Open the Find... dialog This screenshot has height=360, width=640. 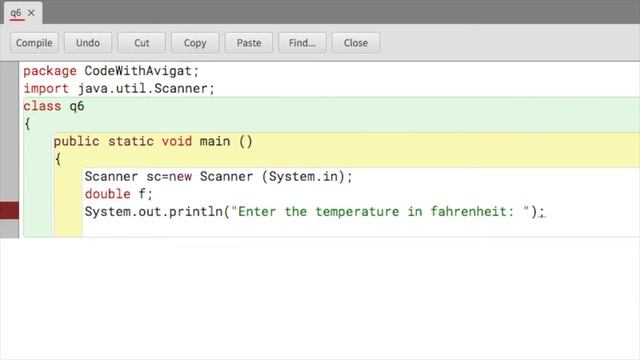302,43
